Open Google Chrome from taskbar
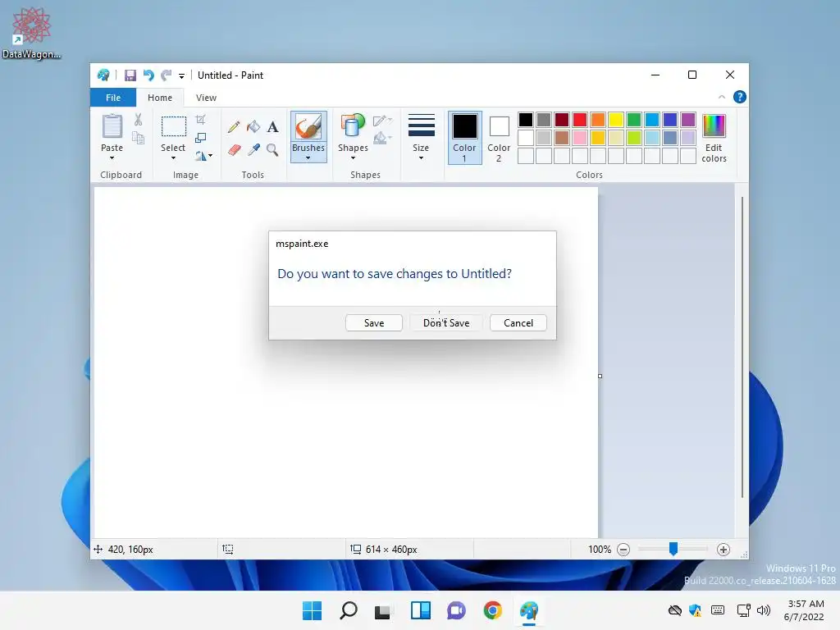 [x=493, y=610]
